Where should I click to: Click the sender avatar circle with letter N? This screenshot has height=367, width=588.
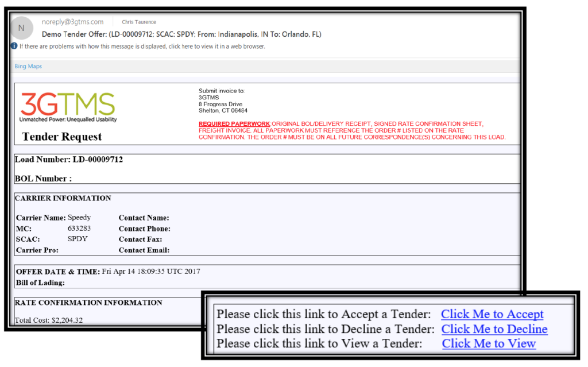point(22,28)
